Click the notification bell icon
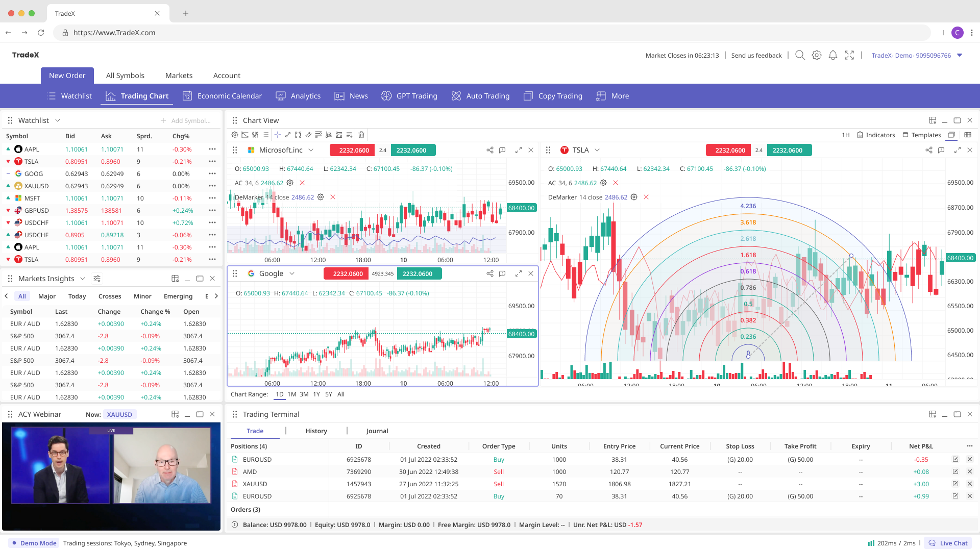Viewport: 980px width, 551px height. (832, 55)
